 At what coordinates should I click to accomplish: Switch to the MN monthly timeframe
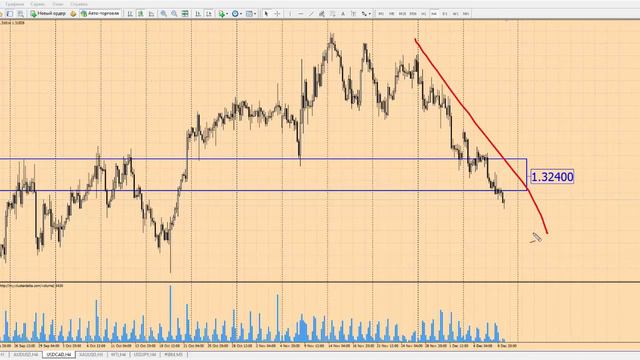466,13
